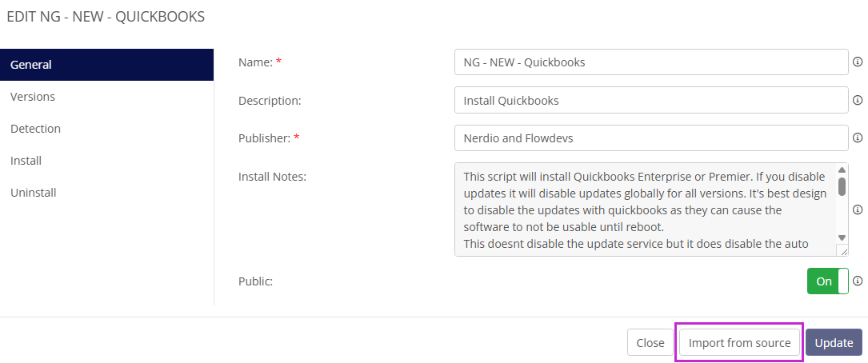
Task: Switch to the Versions tab
Action: pos(33,97)
